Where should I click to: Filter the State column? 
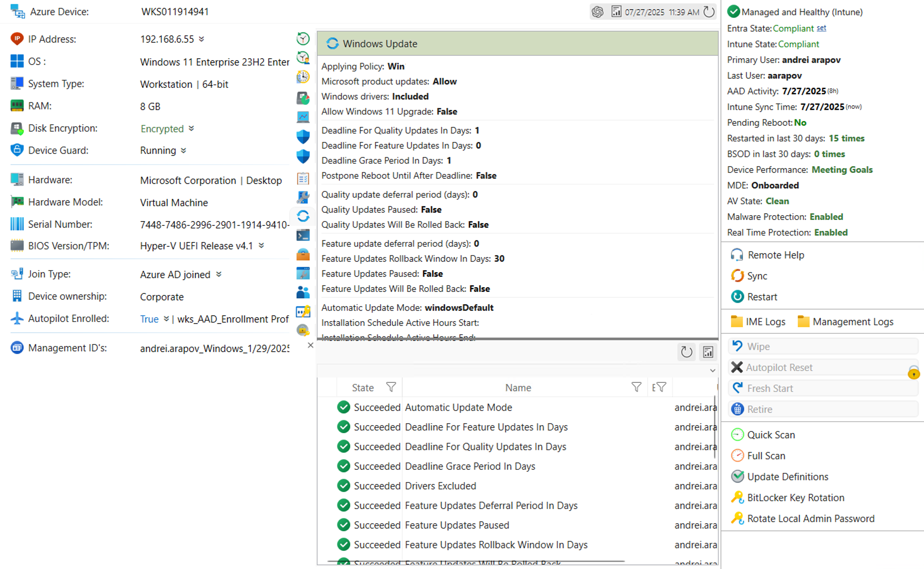(x=391, y=387)
